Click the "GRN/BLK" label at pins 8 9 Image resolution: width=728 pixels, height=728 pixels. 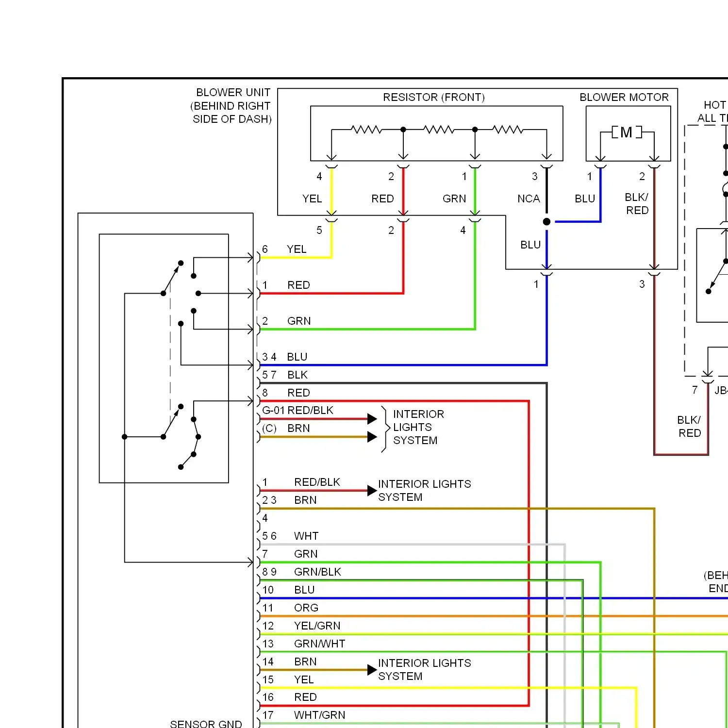pos(318,572)
